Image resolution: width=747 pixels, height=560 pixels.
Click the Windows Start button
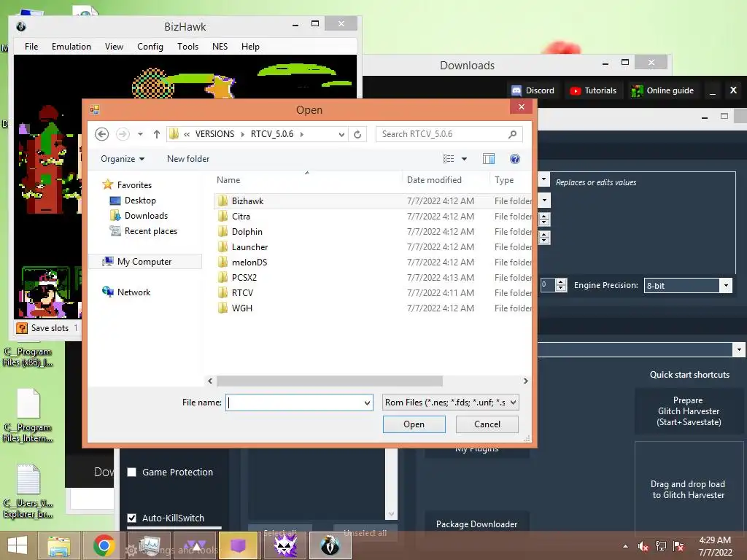coord(18,545)
